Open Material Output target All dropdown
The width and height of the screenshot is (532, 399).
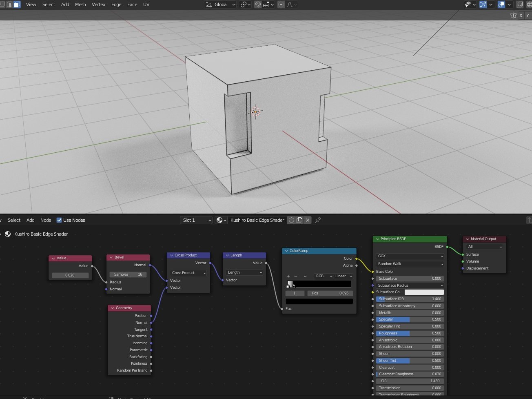pos(485,247)
